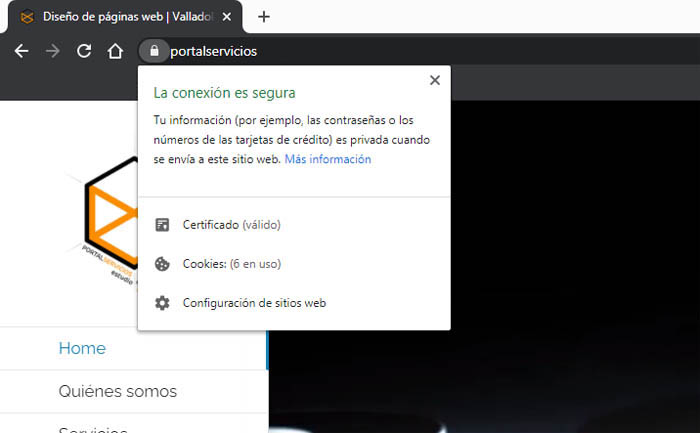Open the Más información link
This screenshot has width=700, height=433.
pos(327,159)
